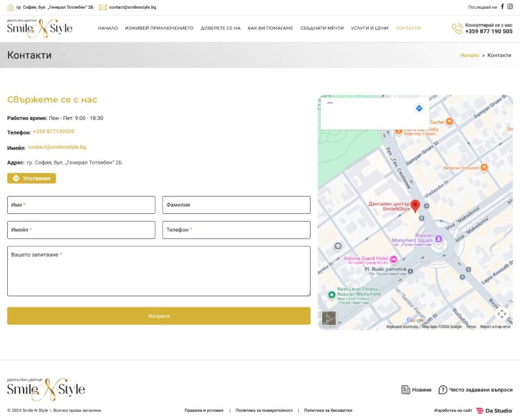520x420 pixels.
Task: Focus the Фамилия input field
Action: pos(237,205)
